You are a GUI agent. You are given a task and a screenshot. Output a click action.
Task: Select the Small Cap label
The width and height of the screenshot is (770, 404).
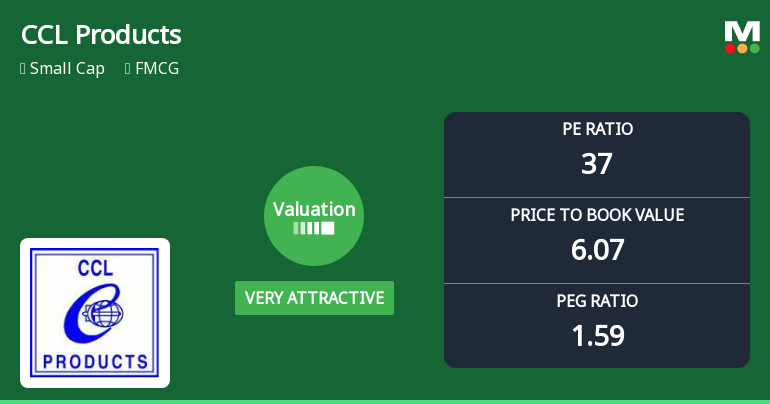pos(67,69)
